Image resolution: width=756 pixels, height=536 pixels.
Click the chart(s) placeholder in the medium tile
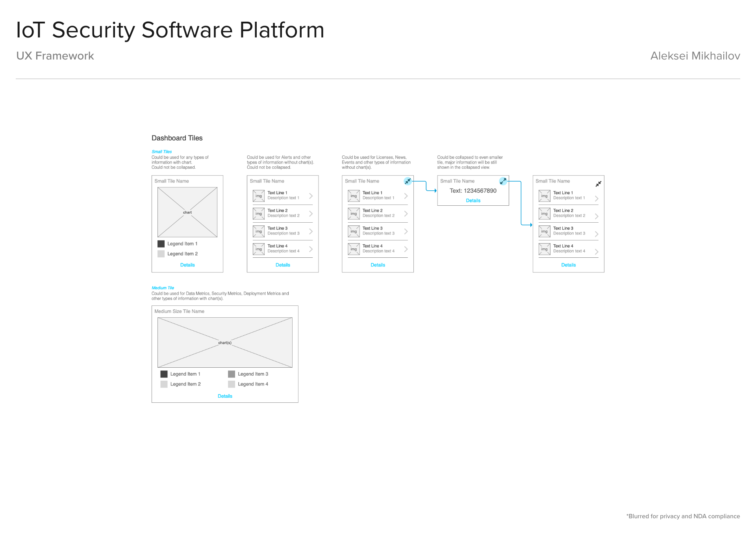pyautogui.click(x=225, y=342)
